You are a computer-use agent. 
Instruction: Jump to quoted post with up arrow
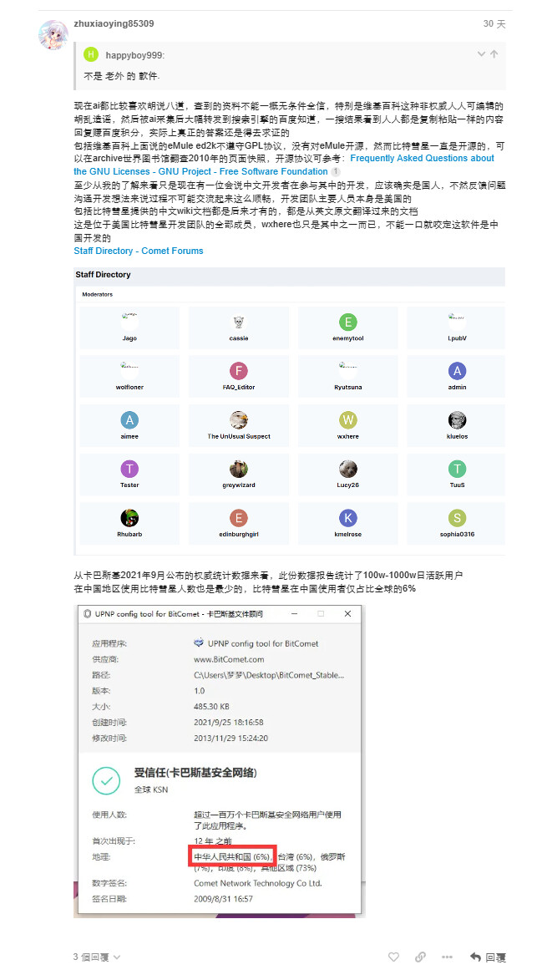pyautogui.click(x=494, y=54)
